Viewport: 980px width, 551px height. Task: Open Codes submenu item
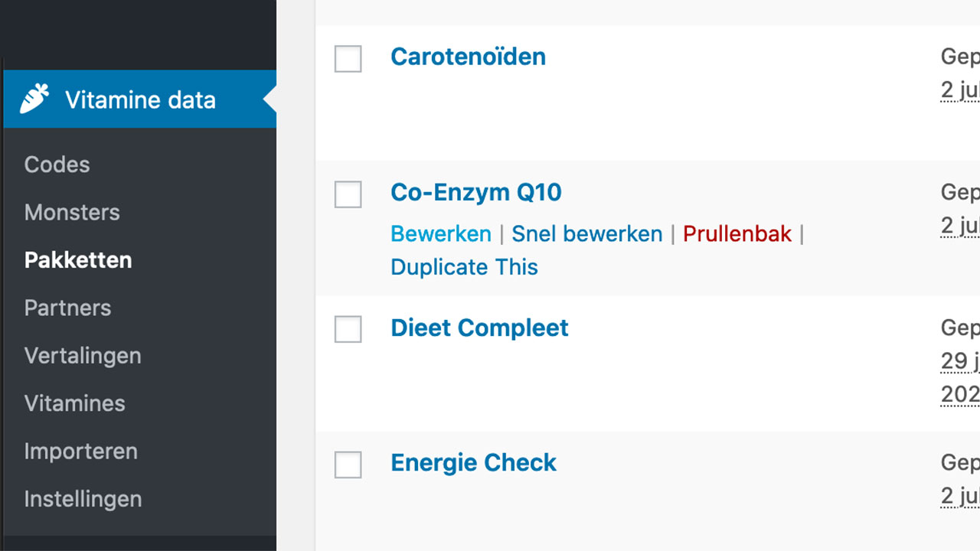[x=57, y=165]
